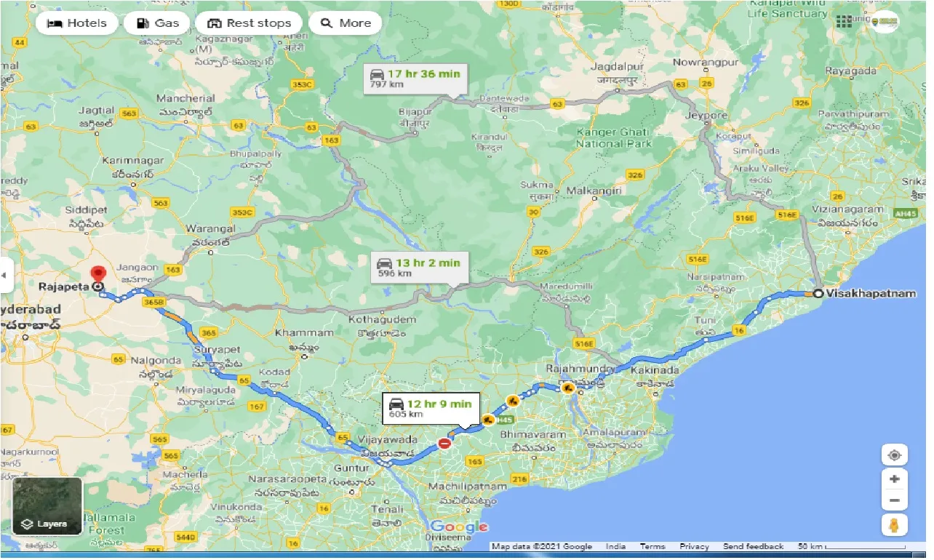Toggle Rest stops filter
Viewport: 934px width, 560px height.
[249, 23]
